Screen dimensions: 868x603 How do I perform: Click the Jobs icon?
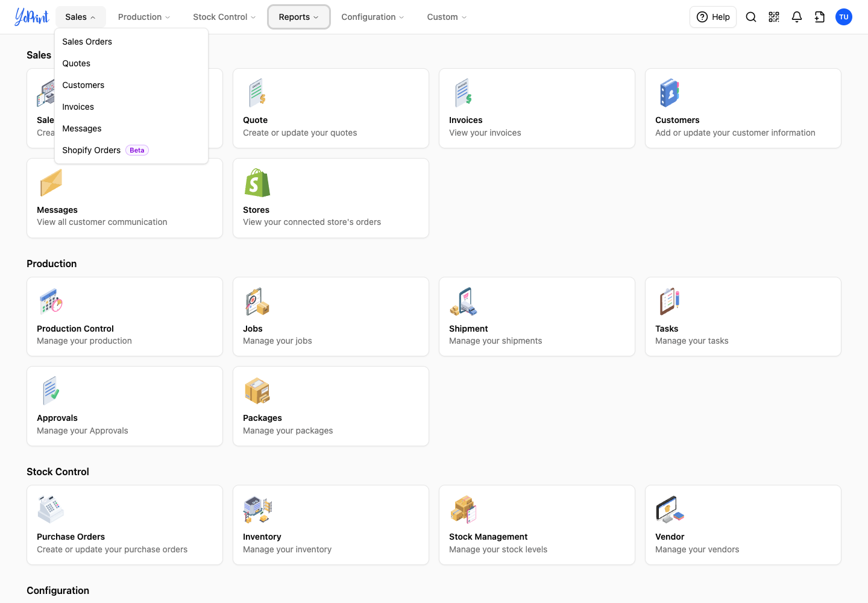257,301
